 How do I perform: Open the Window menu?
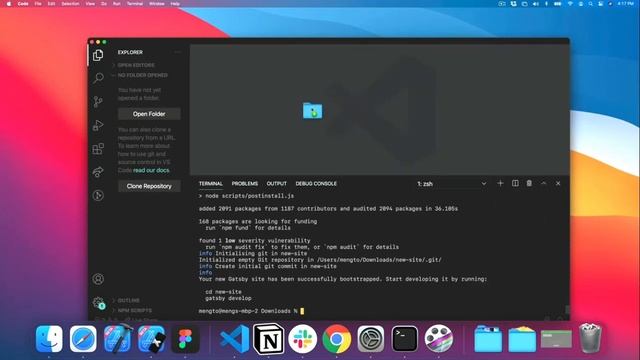[x=157, y=4]
